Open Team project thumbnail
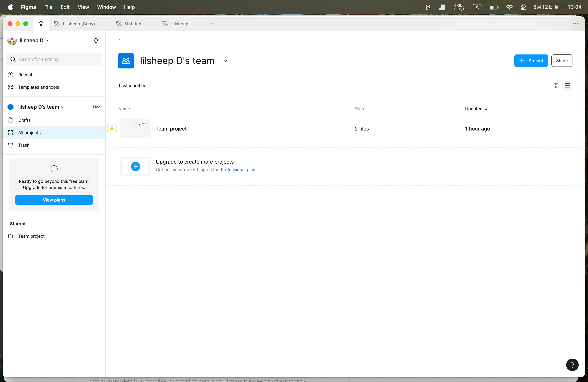588x382 pixels. point(135,129)
